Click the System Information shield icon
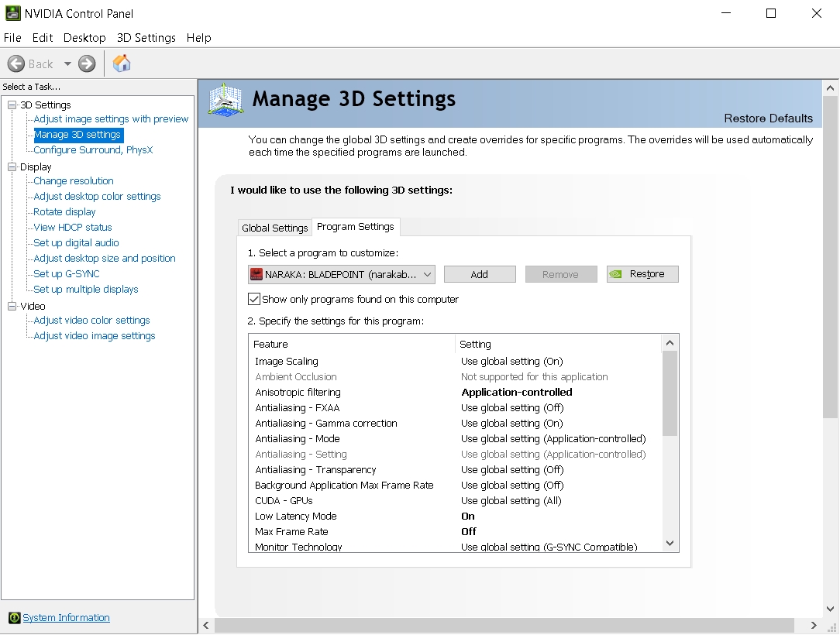 [14, 618]
